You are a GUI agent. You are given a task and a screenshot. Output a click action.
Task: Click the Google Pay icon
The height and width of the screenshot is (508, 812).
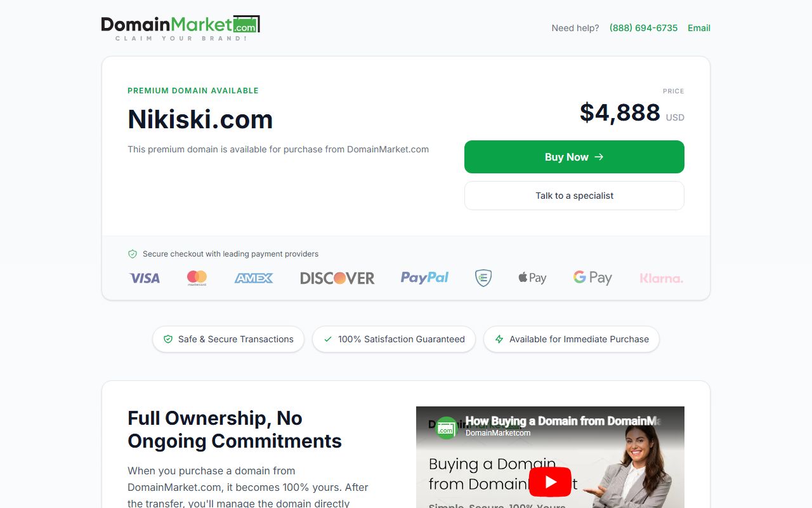pyautogui.click(x=593, y=277)
